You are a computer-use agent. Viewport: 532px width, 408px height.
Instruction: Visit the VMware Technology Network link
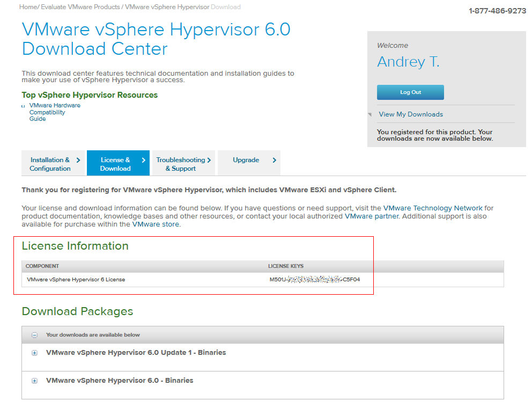point(433,208)
